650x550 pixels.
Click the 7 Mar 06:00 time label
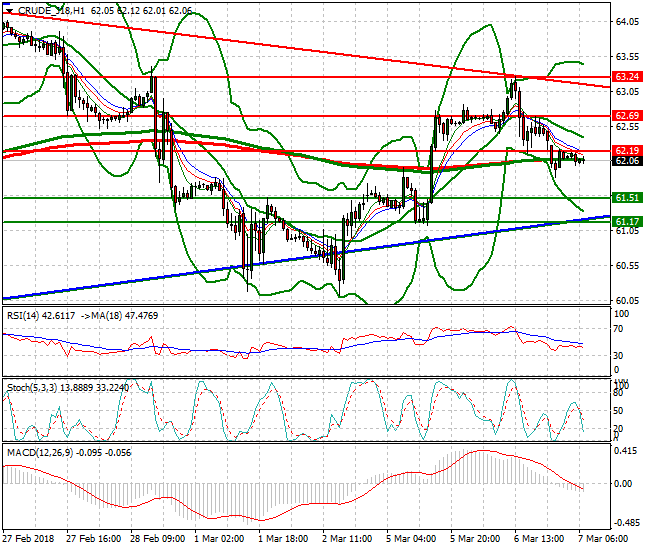(603, 539)
